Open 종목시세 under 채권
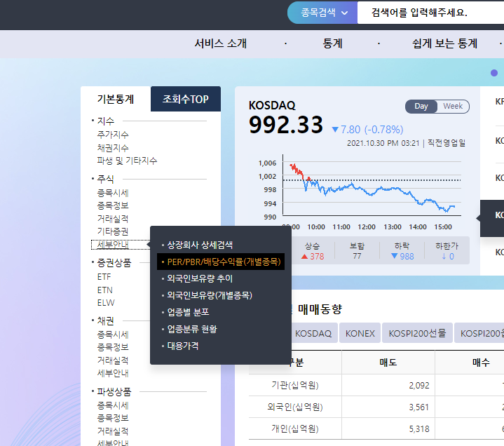 113,334
